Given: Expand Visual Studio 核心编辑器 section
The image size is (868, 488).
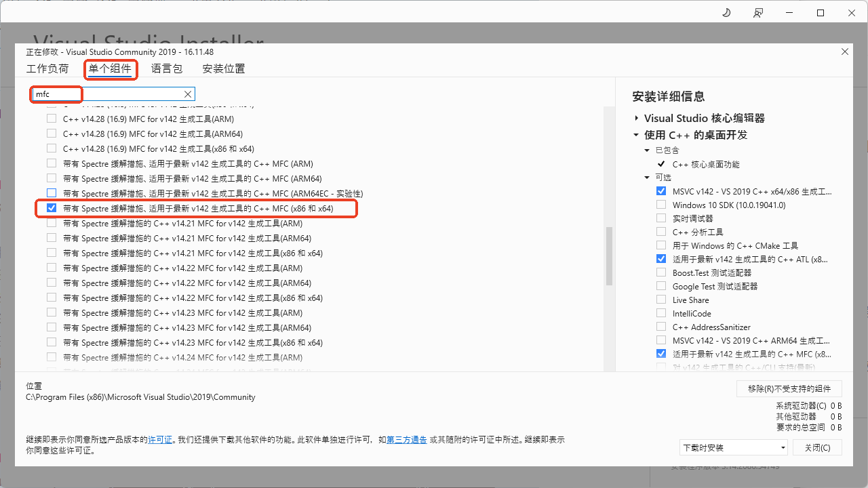Looking at the screenshot, I should tap(636, 118).
